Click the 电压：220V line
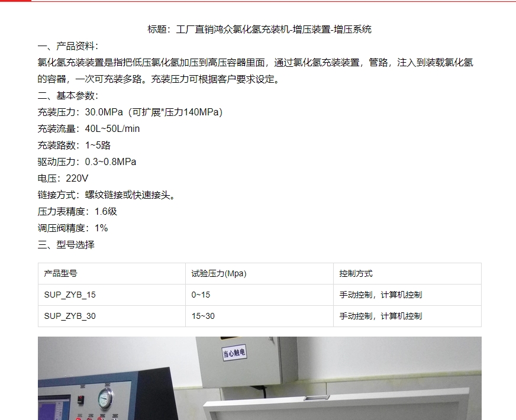This screenshot has width=516, height=420. 63,178
